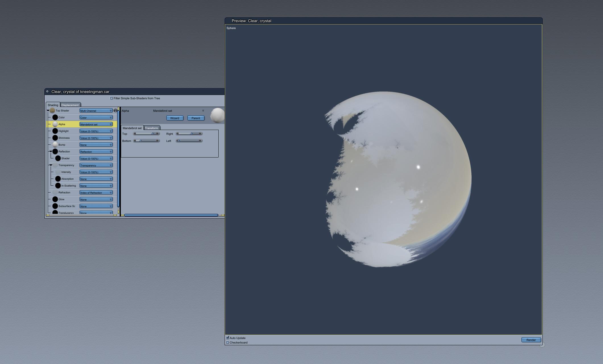
Task: Click the Top Shader sphere icon
Action: 52,111
